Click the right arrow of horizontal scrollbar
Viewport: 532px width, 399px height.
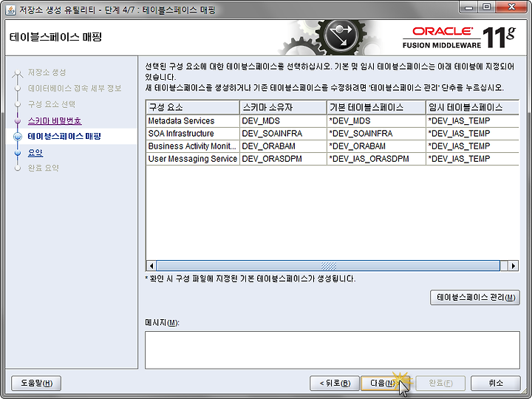(x=513, y=266)
